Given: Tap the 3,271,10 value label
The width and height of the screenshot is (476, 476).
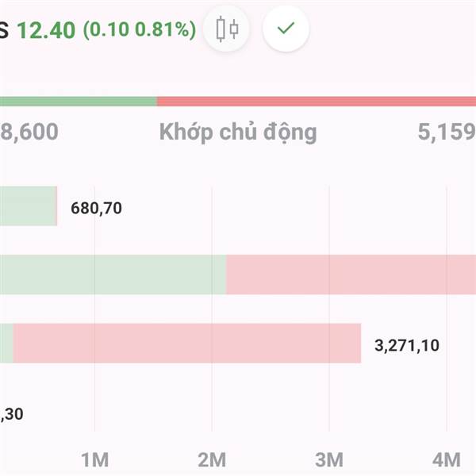Looking at the screenshot, I should click(407, 345).
